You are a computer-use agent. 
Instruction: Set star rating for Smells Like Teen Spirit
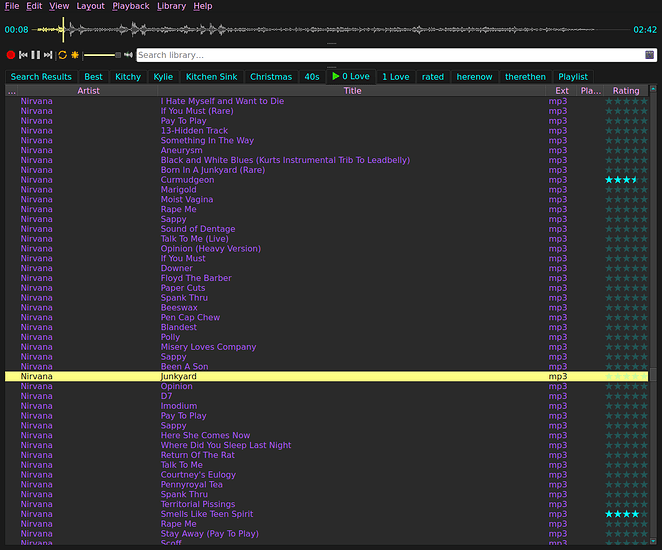pyautogui.click(x=626, y=514)
